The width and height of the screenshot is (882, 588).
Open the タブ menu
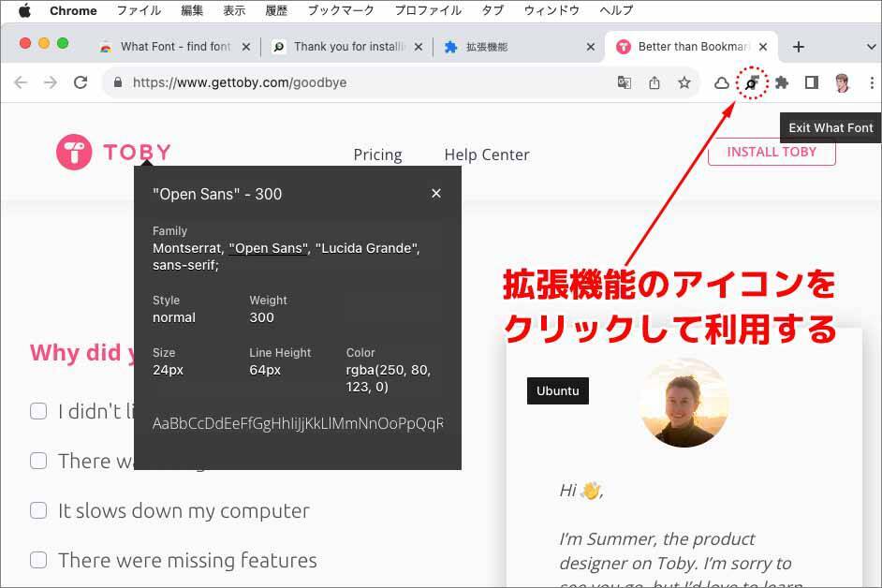492,10
